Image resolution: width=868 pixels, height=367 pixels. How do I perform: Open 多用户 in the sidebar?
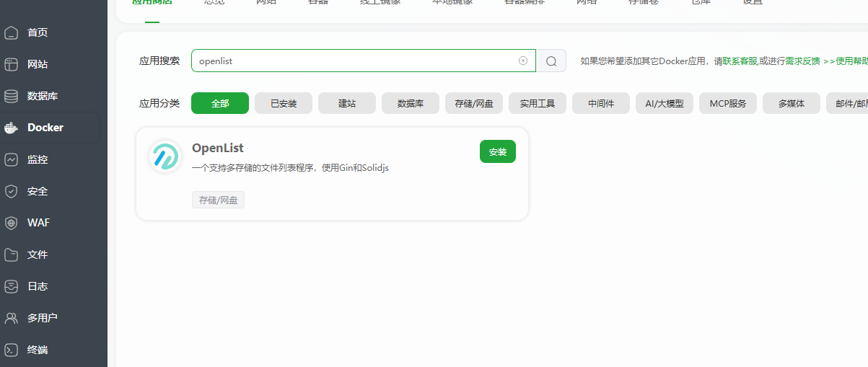coord(42,318)
